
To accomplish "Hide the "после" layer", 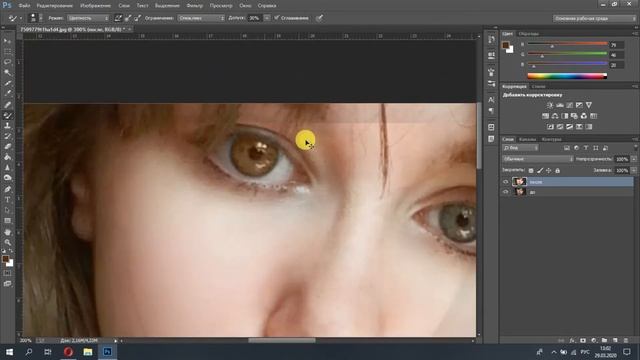I will pos(506,182).
